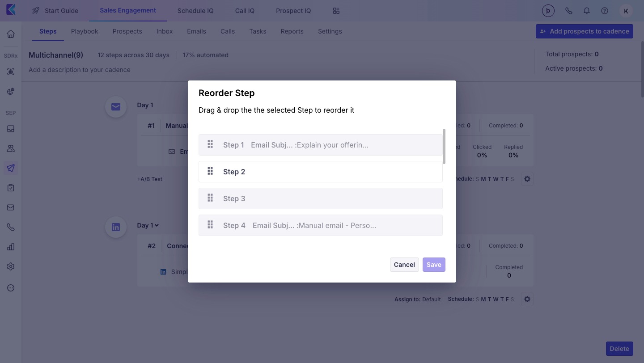Open the help question mark icon
644x363 pixels.
click(605, 11)
